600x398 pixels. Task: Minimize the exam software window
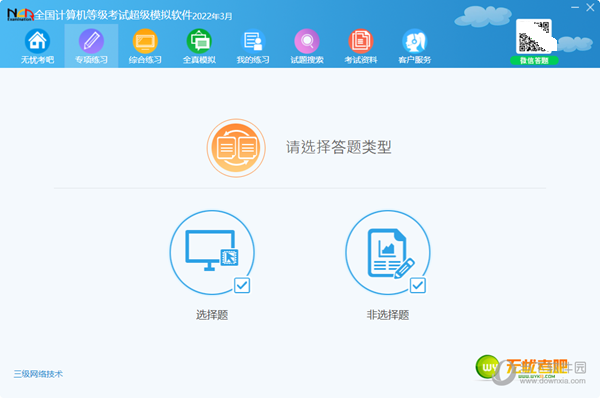575,7
